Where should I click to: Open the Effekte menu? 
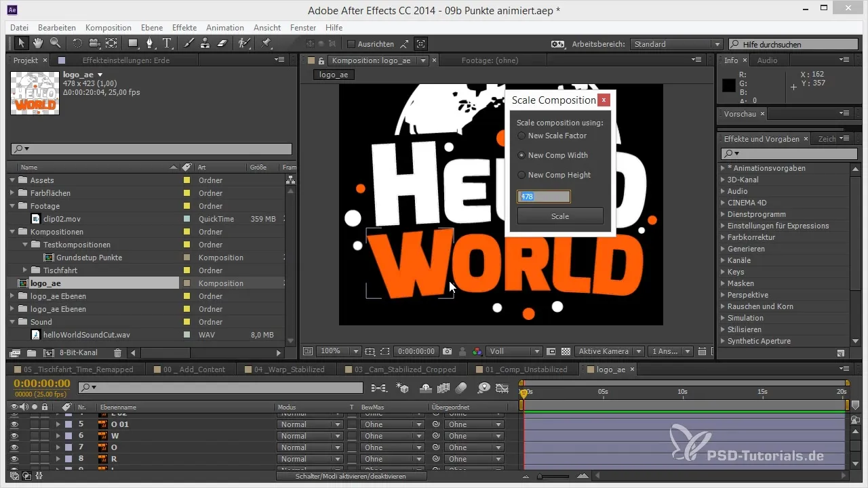point(184,28)
